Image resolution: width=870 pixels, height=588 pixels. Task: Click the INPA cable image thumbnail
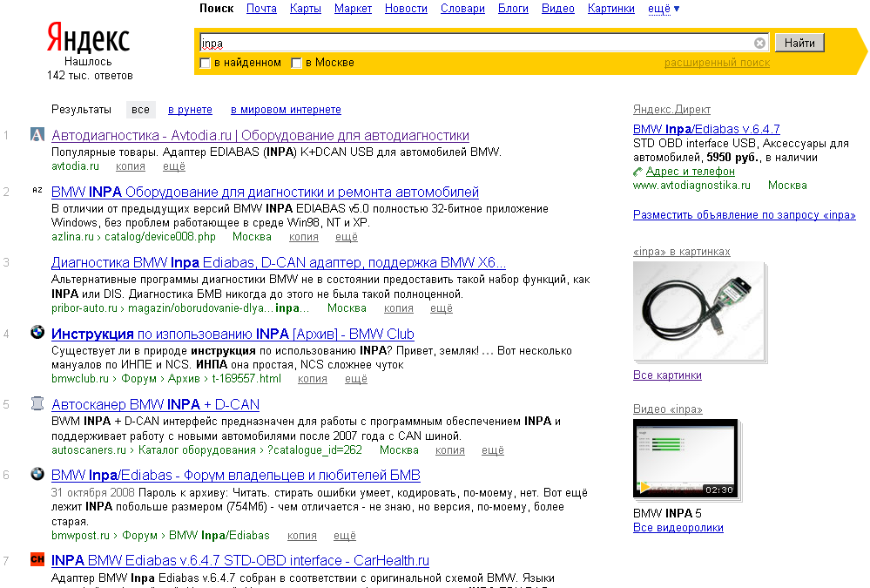tap(698, 310)
